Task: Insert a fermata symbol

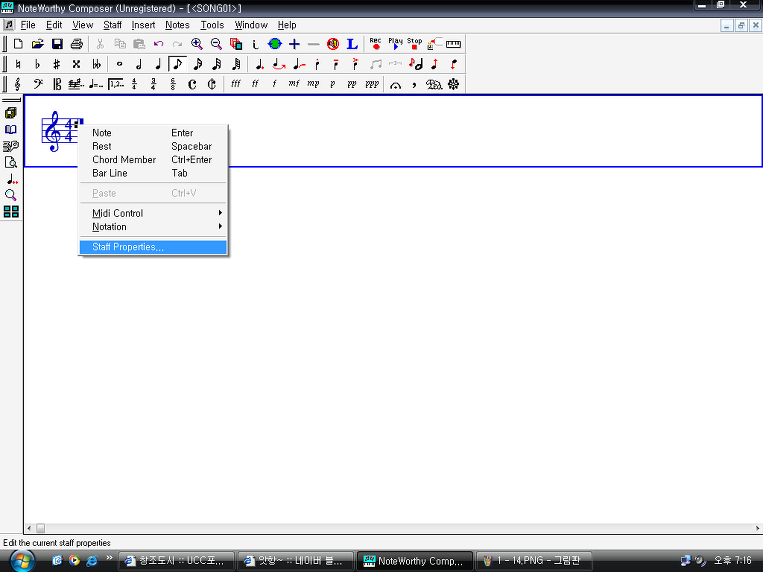Action: (395, 84)
